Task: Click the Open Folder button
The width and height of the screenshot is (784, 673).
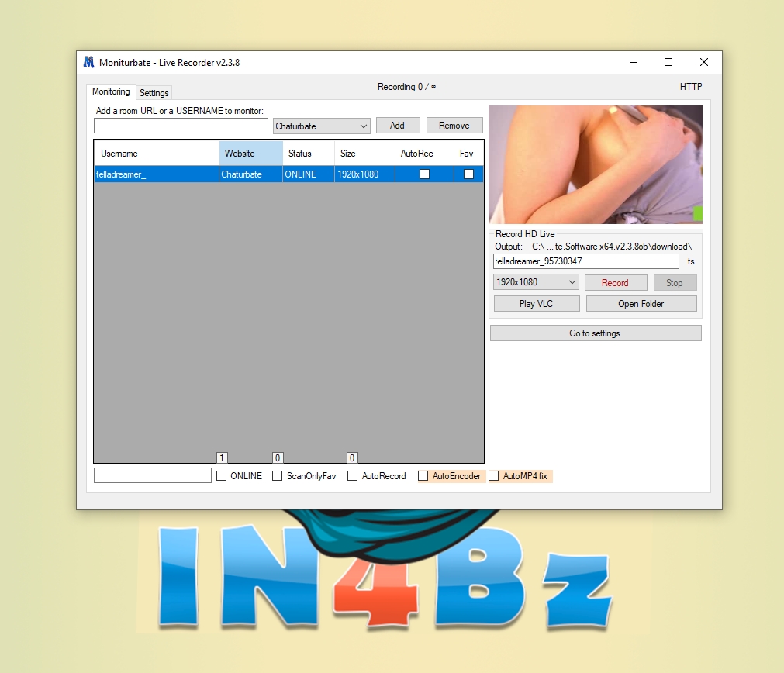Action: (x=641, y=303)
